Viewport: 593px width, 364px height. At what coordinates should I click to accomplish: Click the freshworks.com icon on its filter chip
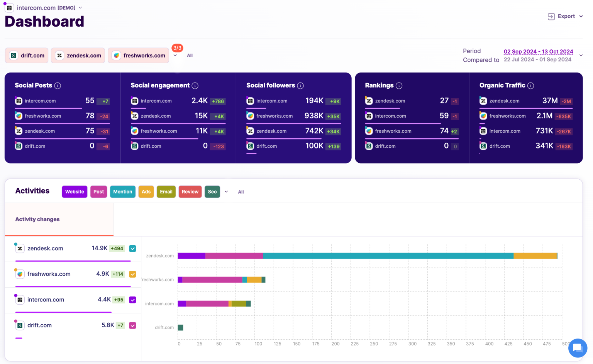[x=116, y=55]
